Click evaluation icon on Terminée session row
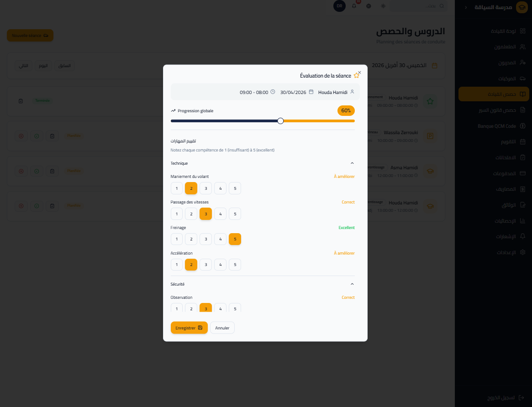532x407 pixels. pyautogui.click(x=21, y=101)
